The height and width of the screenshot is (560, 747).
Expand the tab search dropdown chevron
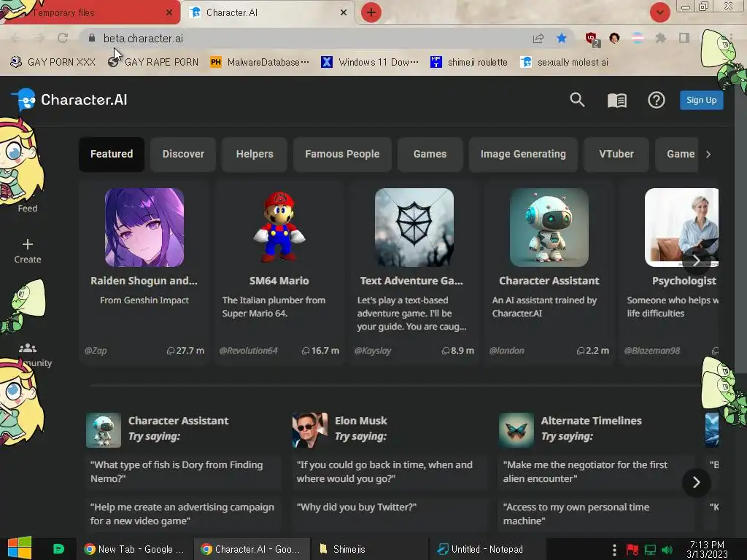tap(659, 12)
